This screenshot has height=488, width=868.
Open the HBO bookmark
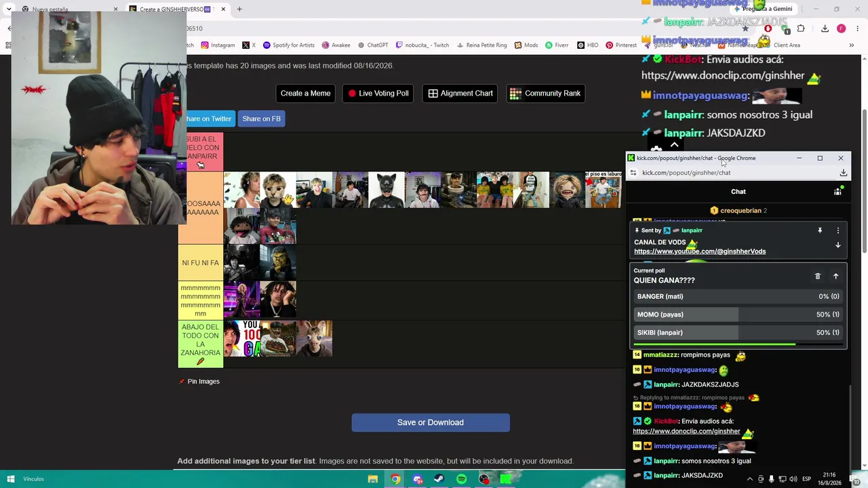pyautogui.click(x=588, y=45)
